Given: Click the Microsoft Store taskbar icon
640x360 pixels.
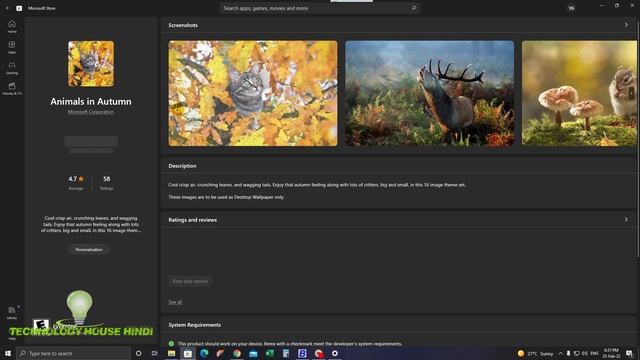Looking at the screenshot, I should (188, 353).
